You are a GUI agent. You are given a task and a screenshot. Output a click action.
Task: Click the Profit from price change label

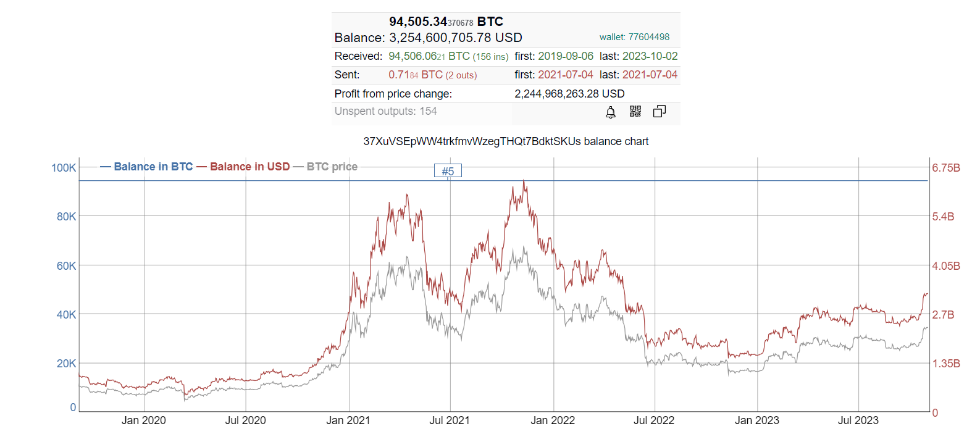pyautogui.click(x=393, y=94)
